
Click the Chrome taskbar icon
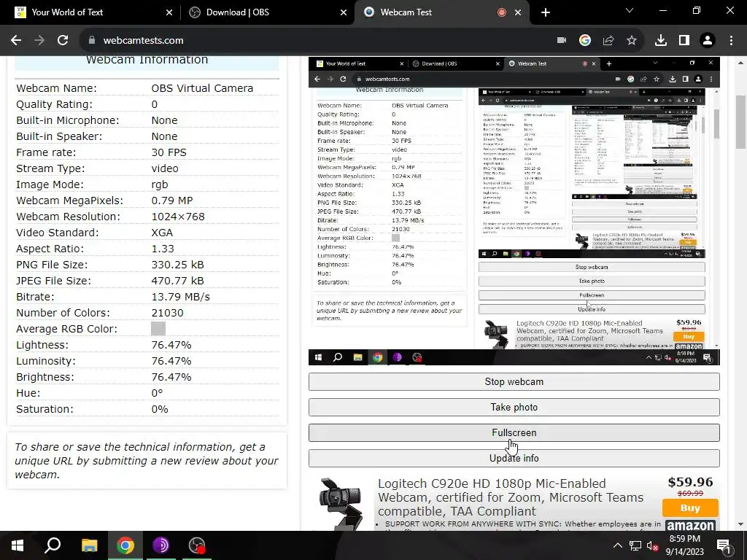coord(125,545)
